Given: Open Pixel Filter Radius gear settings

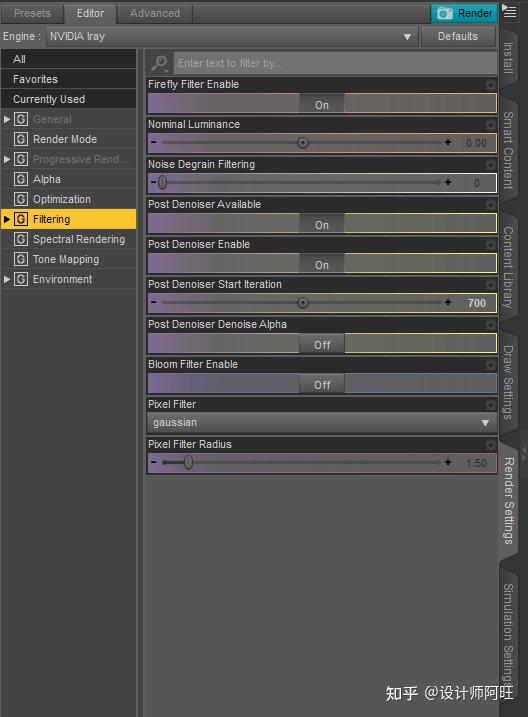Looking at the screenshot, I should coord(491,444).
